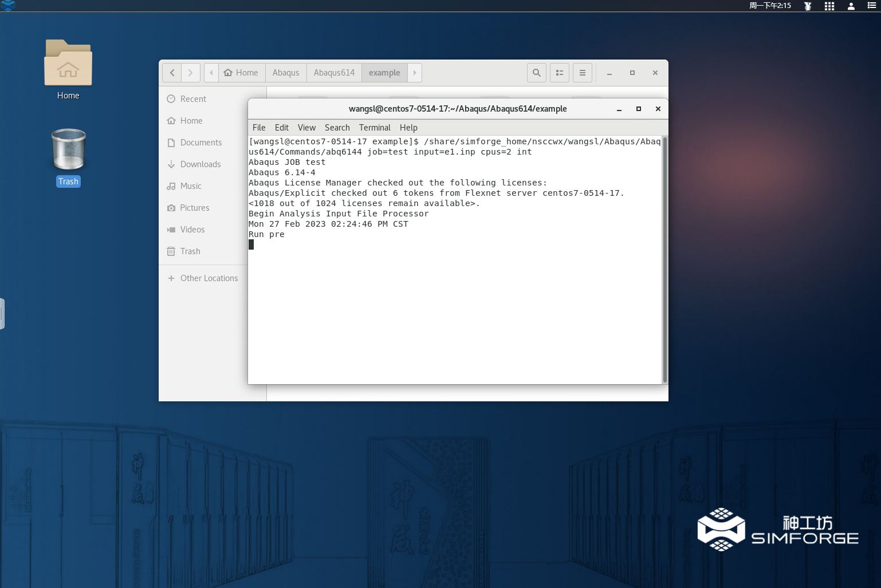Click the side panel handle on left edge
Image resolution: width=881 pixels, height=588 pixels.
pos(2,314)
